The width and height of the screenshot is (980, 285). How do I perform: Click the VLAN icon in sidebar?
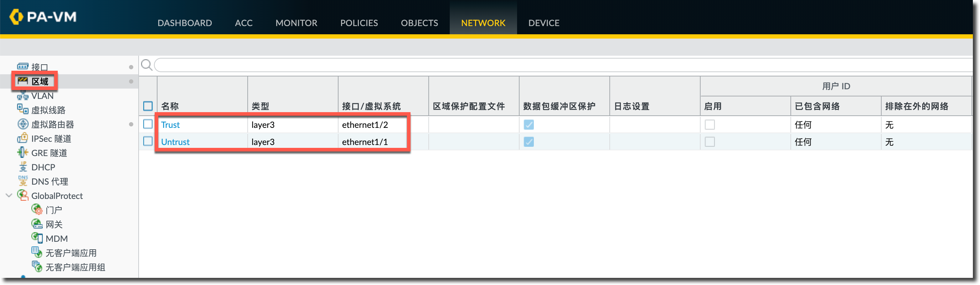pyautogui.click(x=22, y=96)
